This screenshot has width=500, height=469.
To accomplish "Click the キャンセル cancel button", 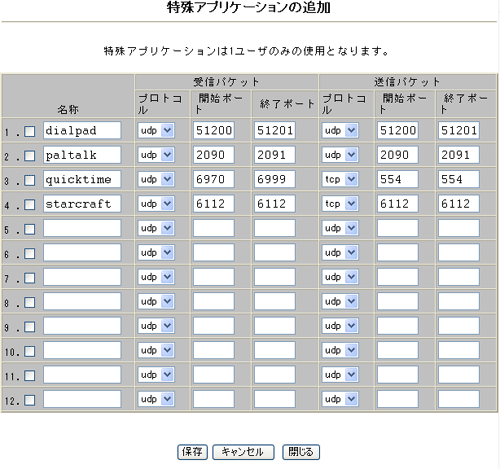I will (x=243, y=452).
